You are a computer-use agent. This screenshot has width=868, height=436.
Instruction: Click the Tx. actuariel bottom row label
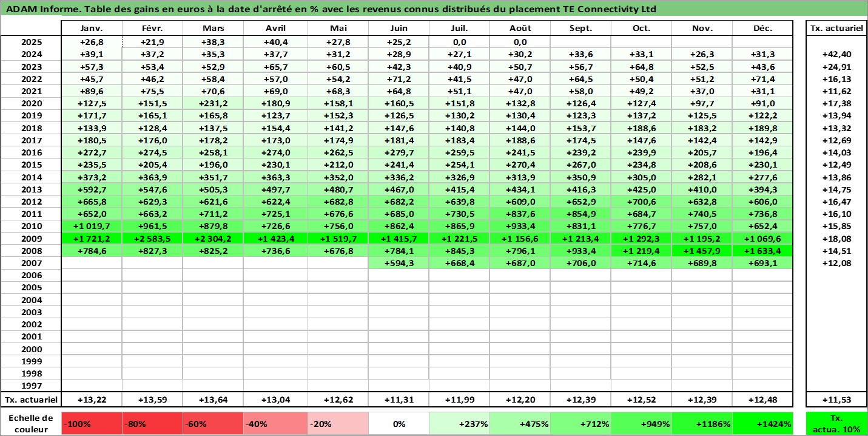pos(31,400)
